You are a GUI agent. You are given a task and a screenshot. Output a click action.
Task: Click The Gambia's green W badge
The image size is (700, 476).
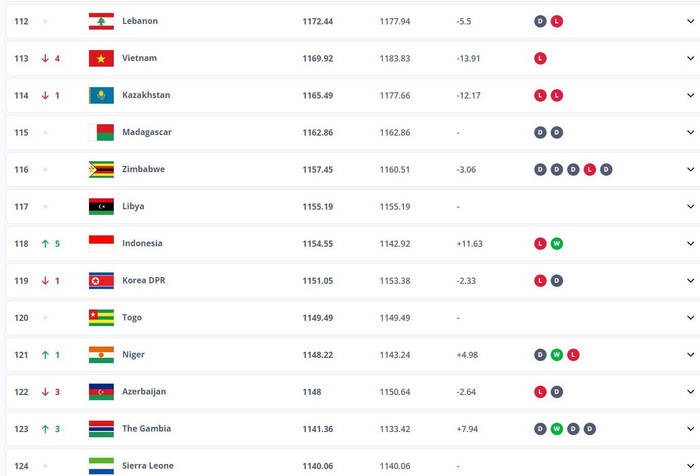click(557, 429)
